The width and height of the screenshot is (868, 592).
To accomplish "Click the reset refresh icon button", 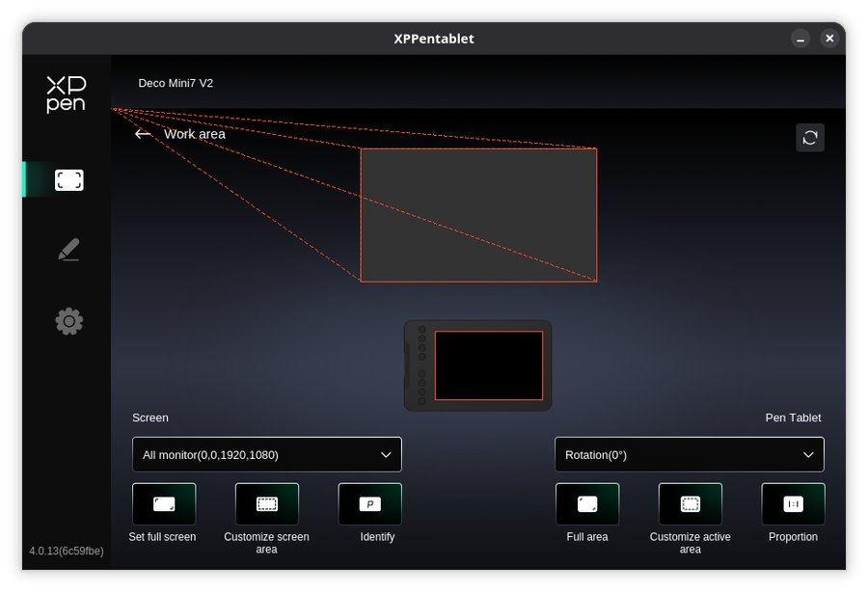I will coord(810,137).
